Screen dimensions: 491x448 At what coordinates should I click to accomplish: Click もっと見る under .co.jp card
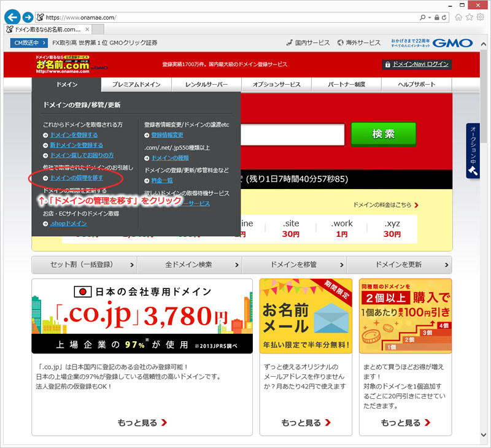pyautogui.click(x=142, y=423)
